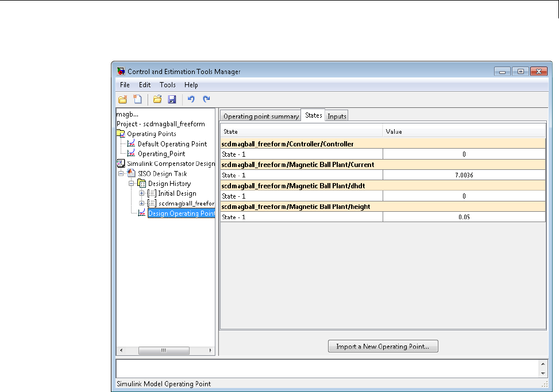
Task: Switch to the Inputs tab
Action: (x=337, y=116)
